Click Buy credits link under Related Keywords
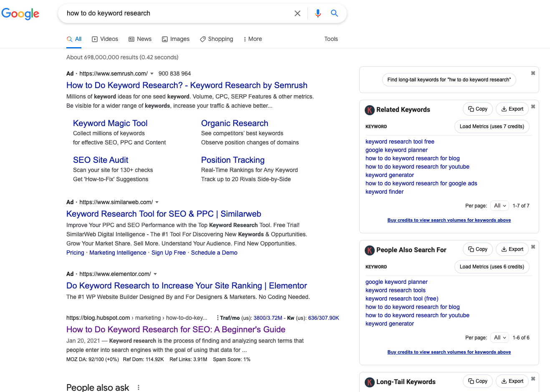550x392 pixels. [449, 220]
